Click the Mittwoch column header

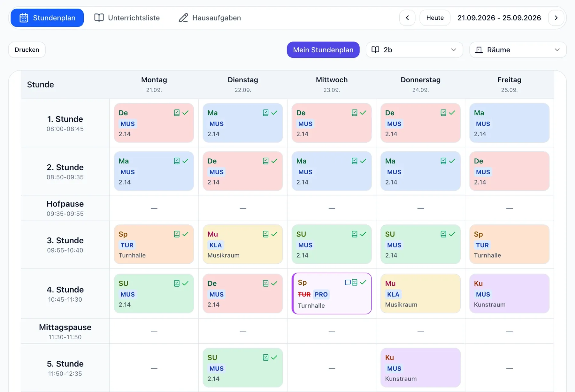332,84
